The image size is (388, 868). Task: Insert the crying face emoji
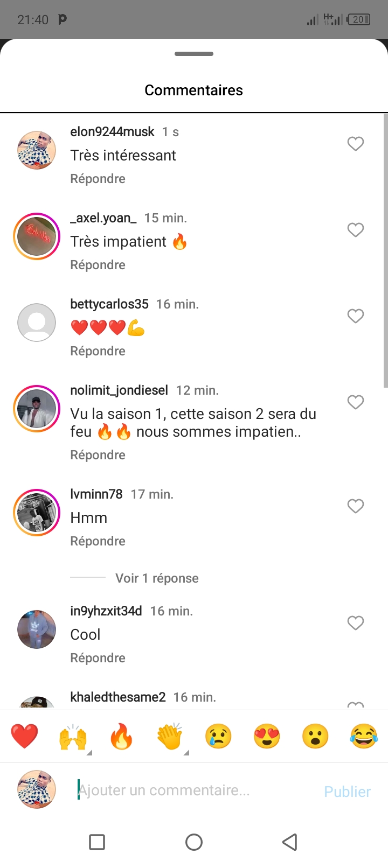click(x=218, y=736)
